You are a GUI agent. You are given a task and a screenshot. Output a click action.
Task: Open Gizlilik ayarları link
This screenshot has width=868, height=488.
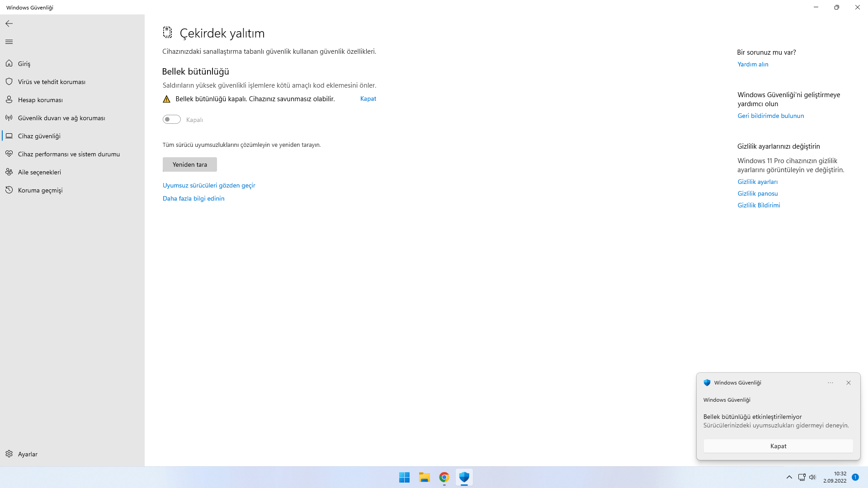[758, 182]
